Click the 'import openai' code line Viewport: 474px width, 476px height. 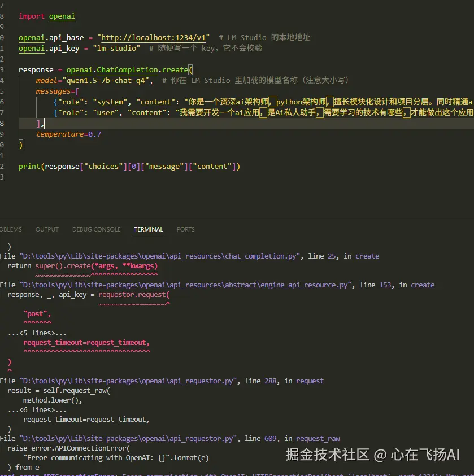[47, 16]
